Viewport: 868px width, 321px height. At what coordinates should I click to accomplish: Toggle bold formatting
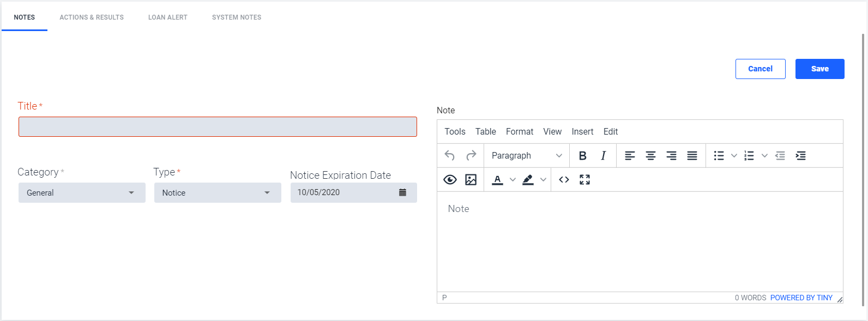[583, 156]
